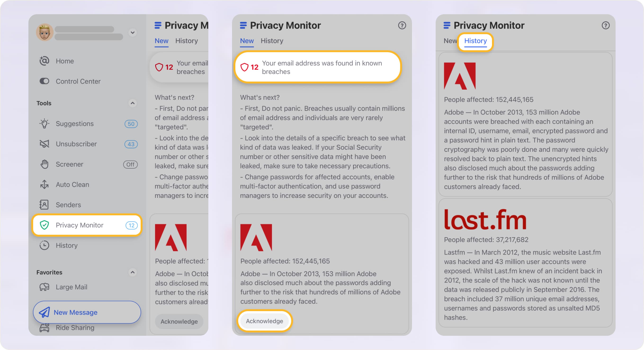Toggle the Screener Off badge

(x=130, y=165)
